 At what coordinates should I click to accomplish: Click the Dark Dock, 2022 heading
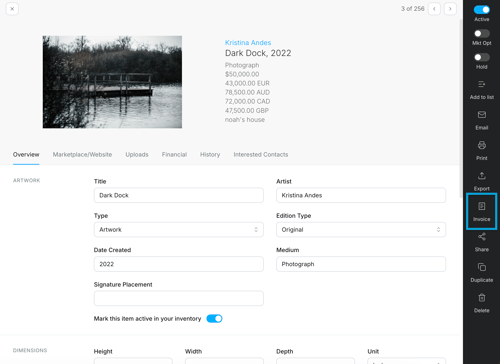click(x=258, y=53)
